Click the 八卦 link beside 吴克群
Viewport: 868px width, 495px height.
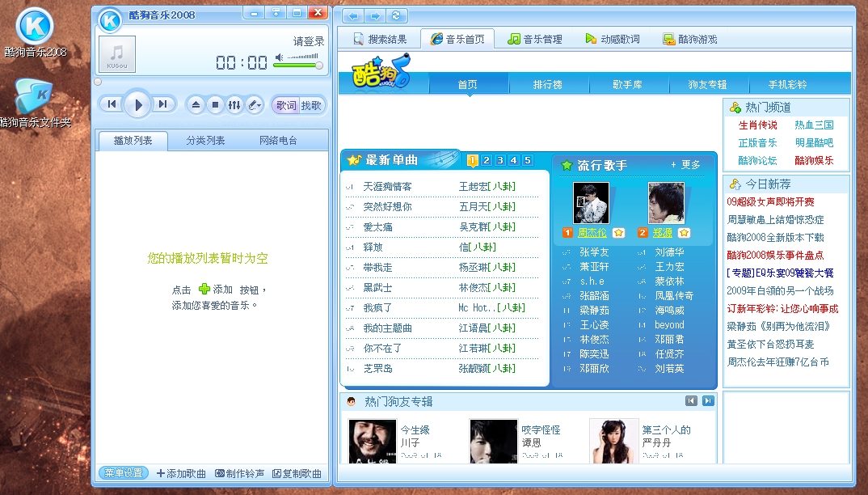click(502, 226)
